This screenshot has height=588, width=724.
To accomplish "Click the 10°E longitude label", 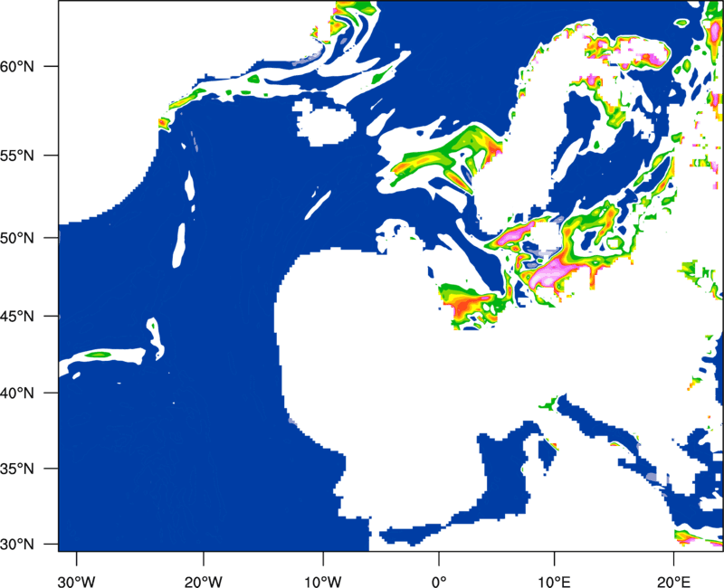I will tap(554, 582).
